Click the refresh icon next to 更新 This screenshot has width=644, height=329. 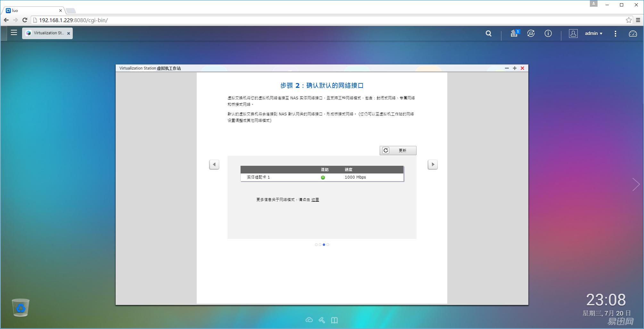[386, 150]
